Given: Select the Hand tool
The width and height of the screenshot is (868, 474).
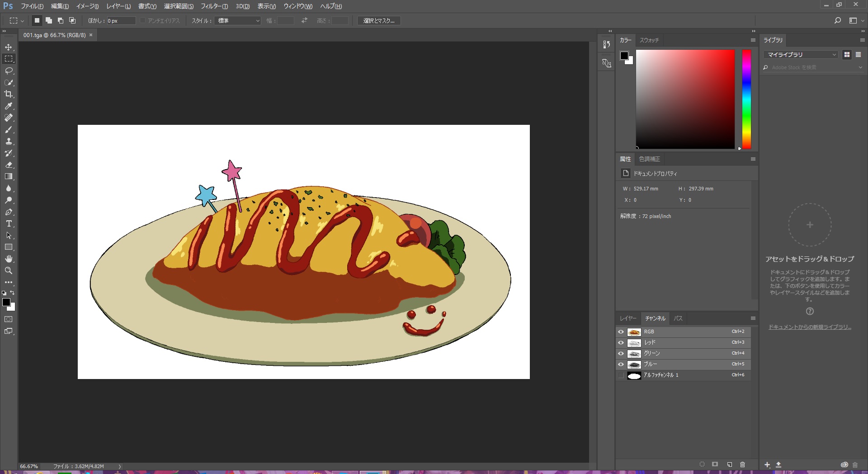Looking at the screenshot, I should tap(9, 259).
